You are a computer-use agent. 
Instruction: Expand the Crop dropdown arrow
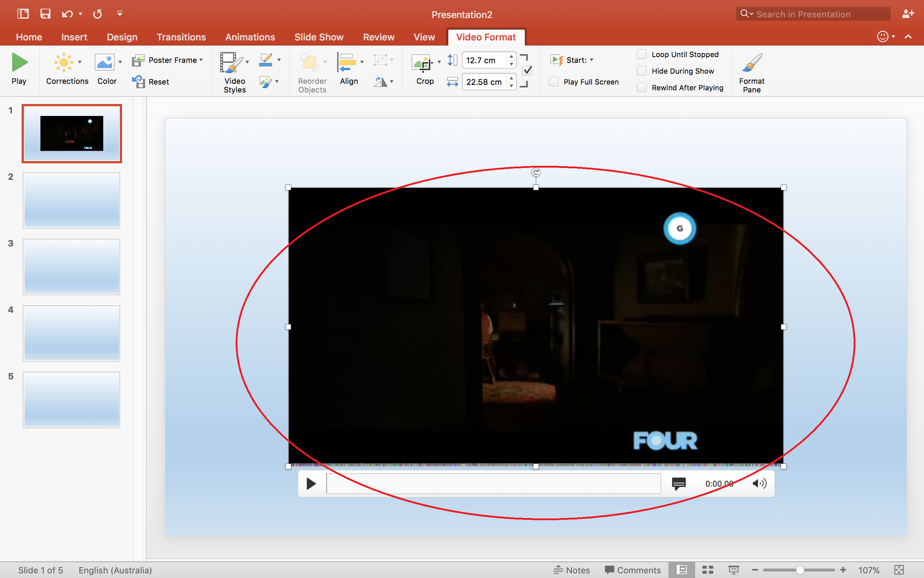[439, 62]
